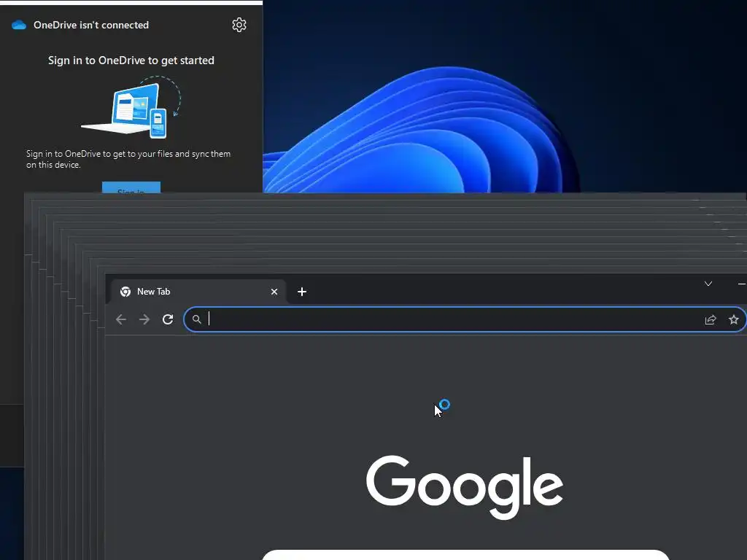Image resolution: width=747 pixels, height=560 pixels.
Task: Select the New Tab tab
Action: click(x=198, y=292)
